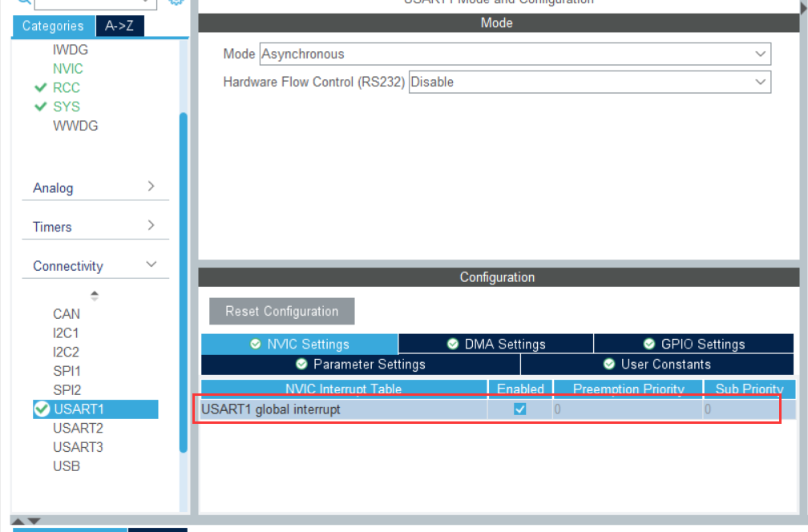808x532 pixels.
Task: Click the sort arrows above CAN
Action: 95,296
